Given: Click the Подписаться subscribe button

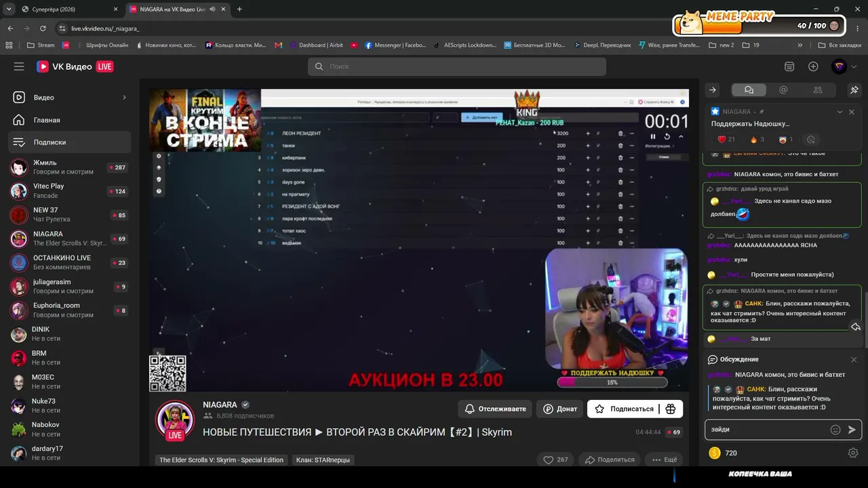Looking at the screenshot, I should [624, 409].
